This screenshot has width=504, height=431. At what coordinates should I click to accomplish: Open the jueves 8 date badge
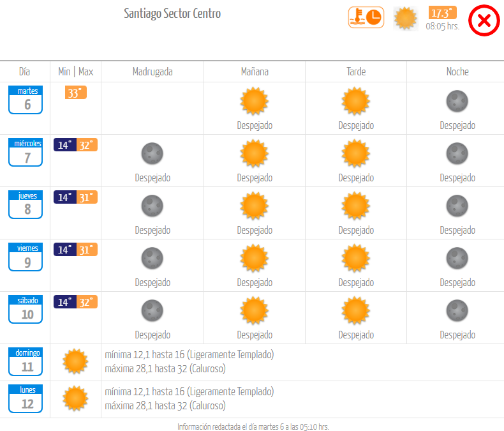[26, 204]
